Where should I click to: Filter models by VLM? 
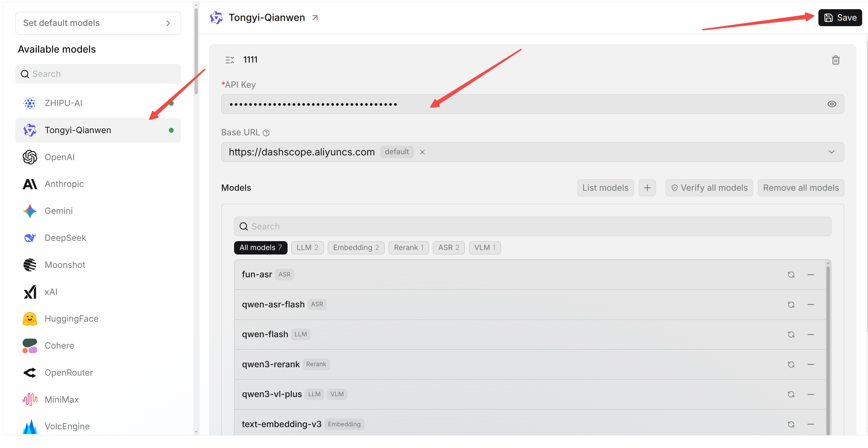pyautogui.click(x=485, y=248)
